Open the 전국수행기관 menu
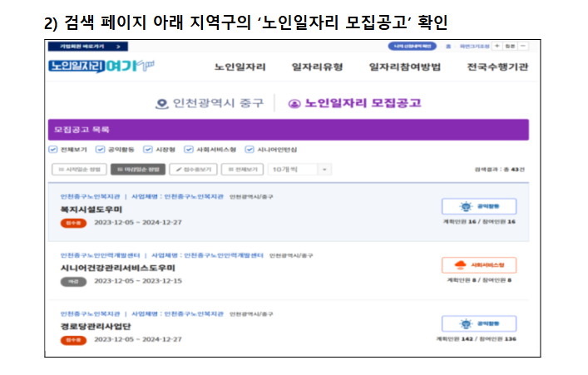Image resolution: width=588 pixels, height=375 pixels. [x=497, y=67]
